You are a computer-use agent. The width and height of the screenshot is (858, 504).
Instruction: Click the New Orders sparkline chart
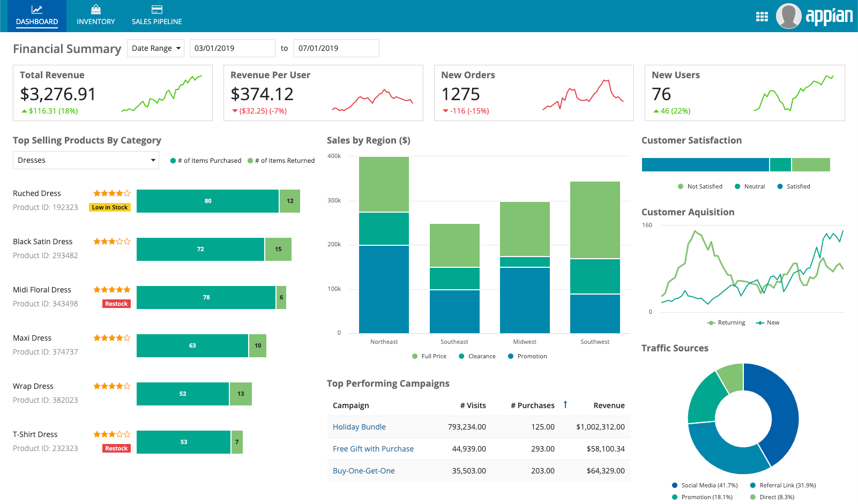point(583,95)
